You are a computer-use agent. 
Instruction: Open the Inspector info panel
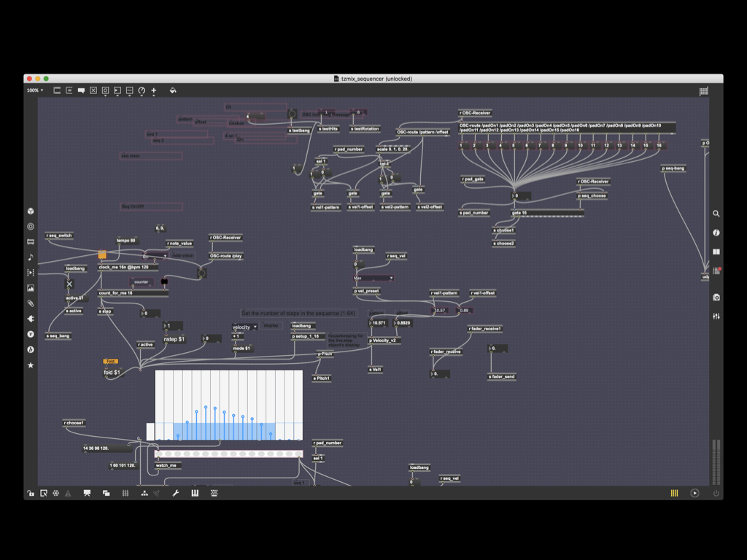[x=716, y=233]
